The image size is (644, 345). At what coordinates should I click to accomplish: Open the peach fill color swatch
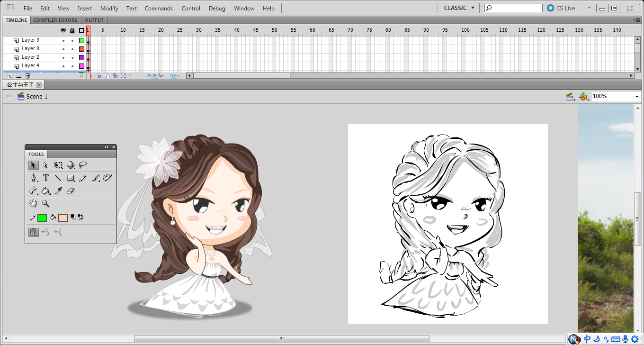(x=63, y=218)
